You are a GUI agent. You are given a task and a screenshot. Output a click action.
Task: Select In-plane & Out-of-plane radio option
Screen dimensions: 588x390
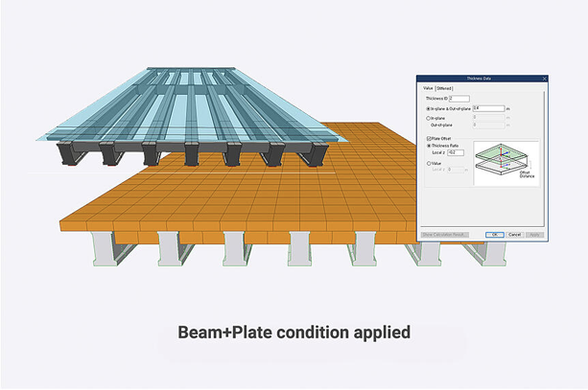click(428, 108)
